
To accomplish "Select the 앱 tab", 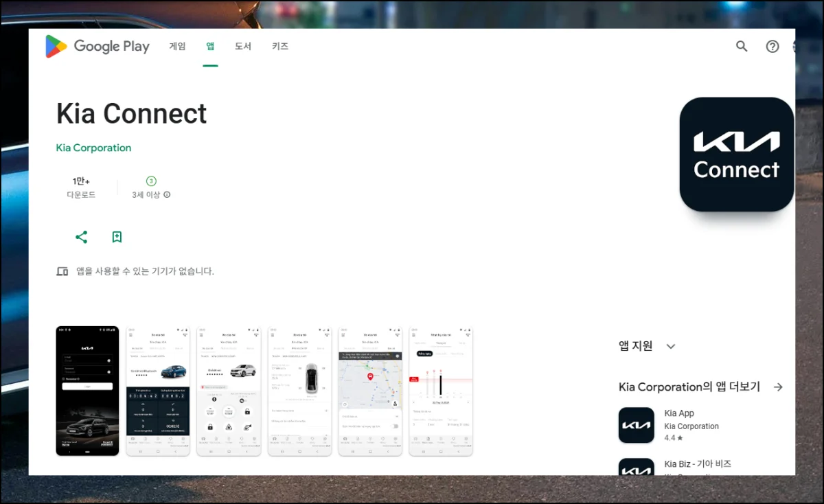I will pyautogui.click(x=210, y=47).
